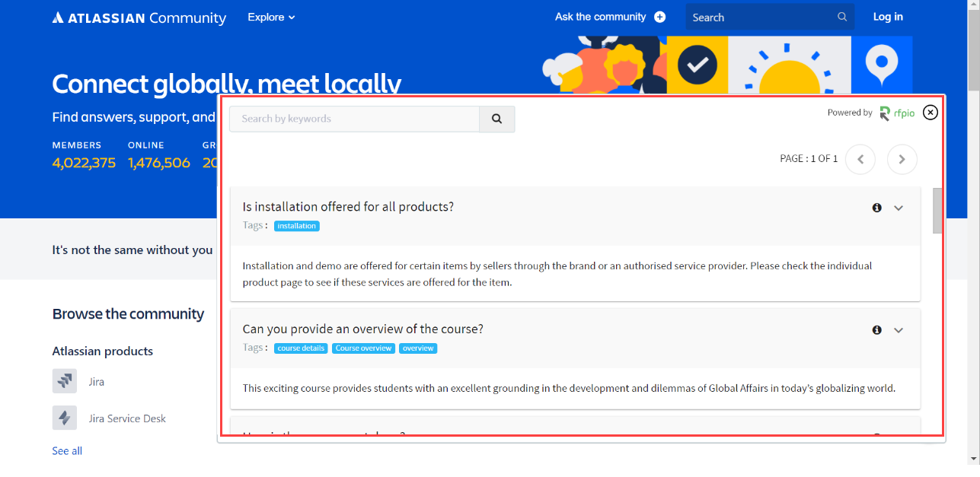Screen dimensions: 980x477
Task: Click the 'Atlassian products' subheading
Action: [103, 351]
